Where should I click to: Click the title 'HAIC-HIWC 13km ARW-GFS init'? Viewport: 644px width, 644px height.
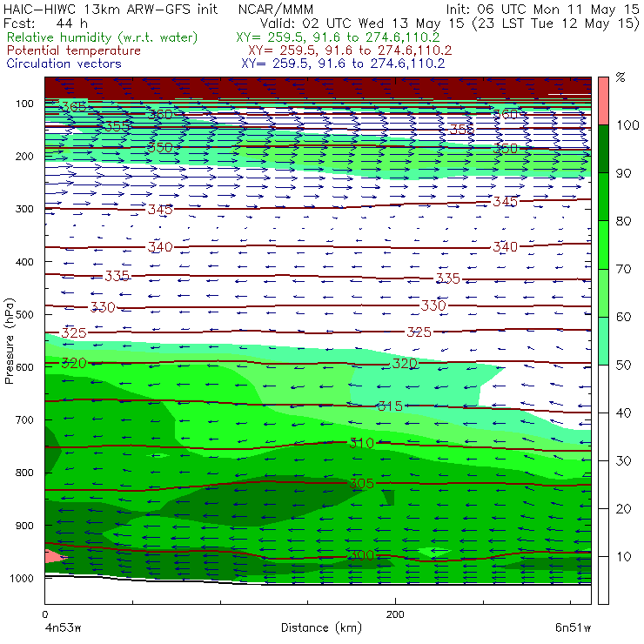[111, 9]
